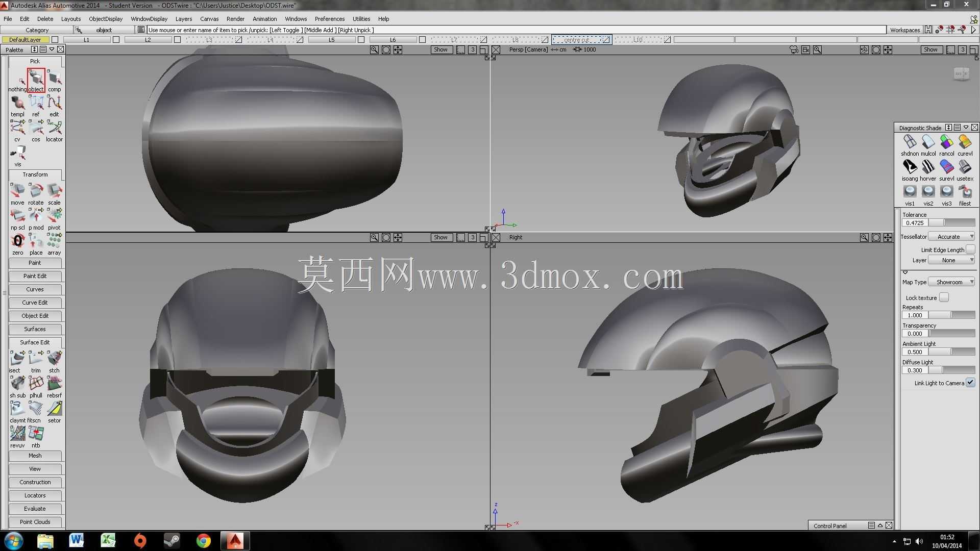Expand the Construction palette section

pyautogui.click(x=35, y=482)
